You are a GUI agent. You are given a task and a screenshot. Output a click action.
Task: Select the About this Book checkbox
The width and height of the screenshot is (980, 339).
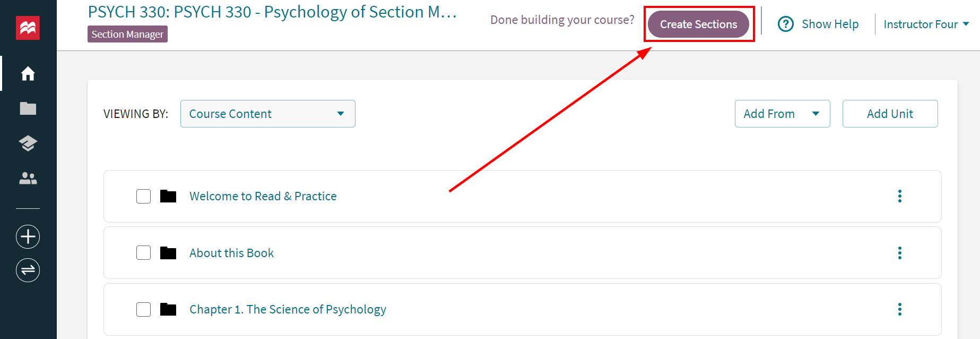[143, 253]
